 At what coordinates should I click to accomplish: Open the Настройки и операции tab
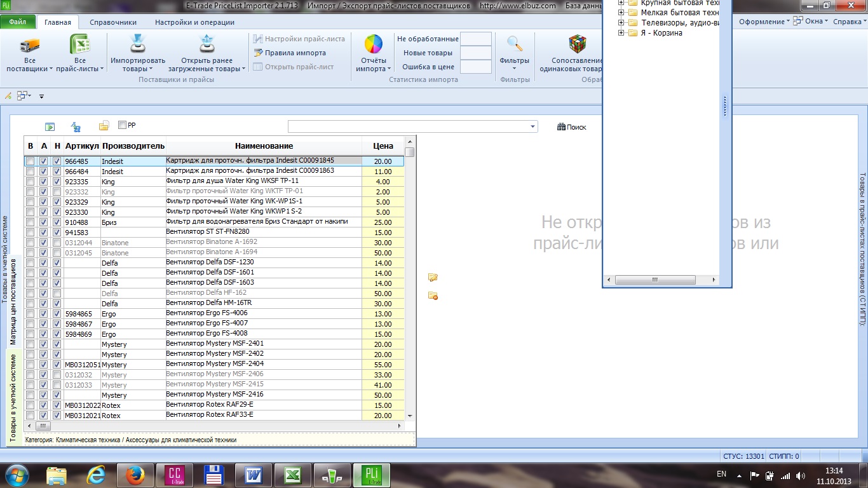pyautogui.click(x=194, y=22)
